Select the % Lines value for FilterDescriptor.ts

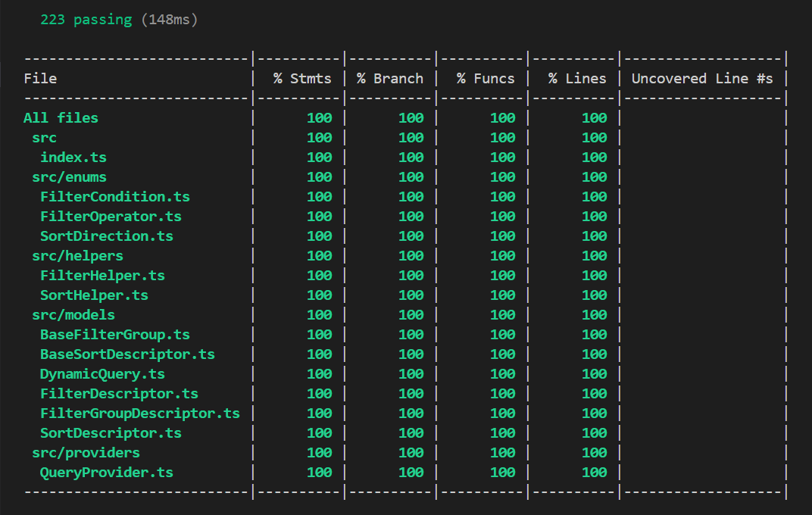click(594, 393)
